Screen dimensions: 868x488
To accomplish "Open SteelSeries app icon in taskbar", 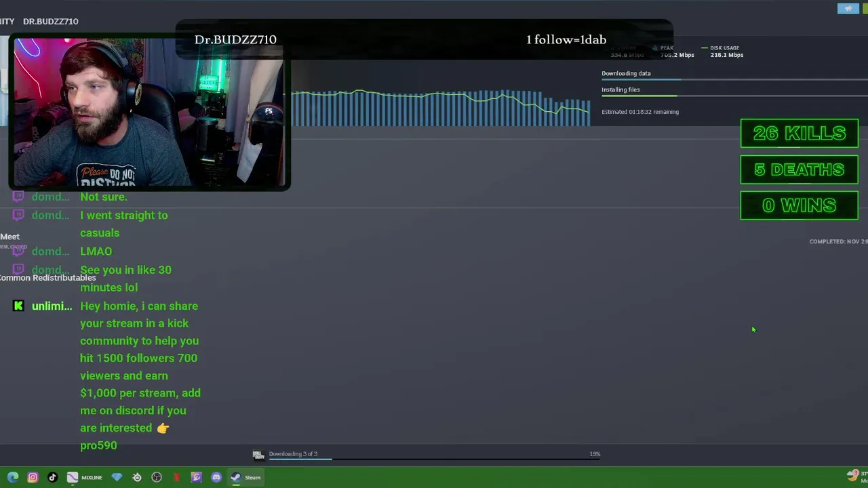I will (137, 477).
